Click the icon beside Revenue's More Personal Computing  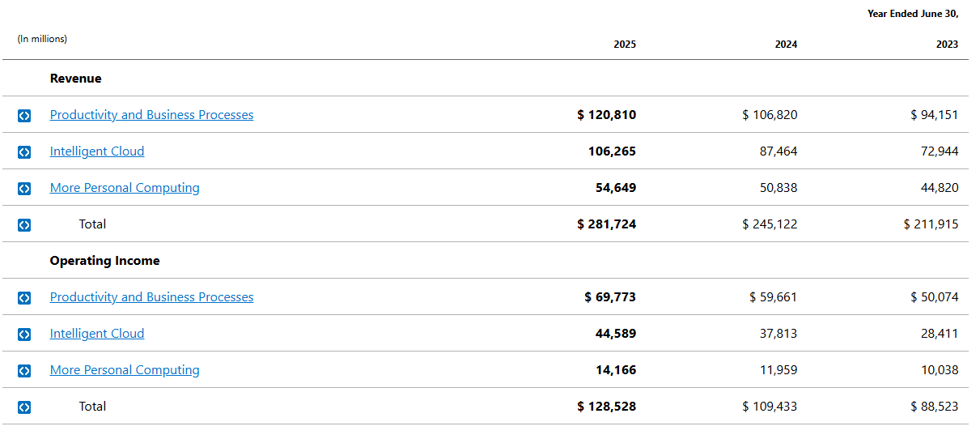coord(24,189)
